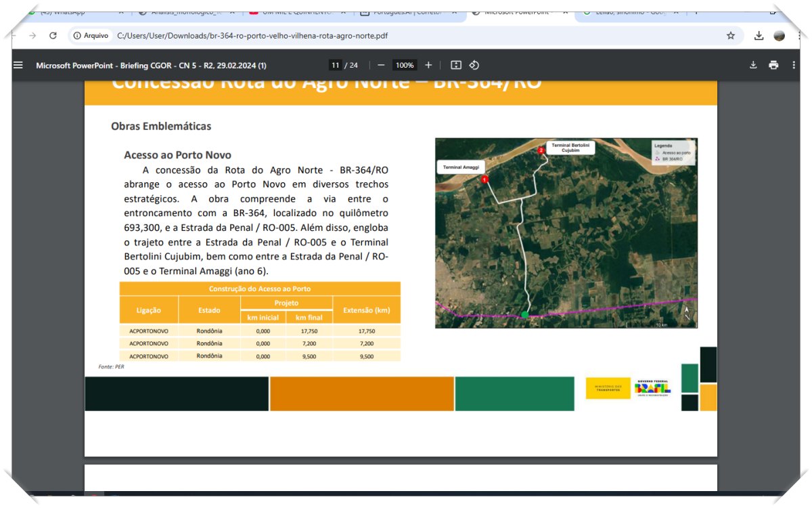Screen dimensions: 812x508
Task: Zoom in with the plus button
Action: pyautogui.click(x=428, y=65)
